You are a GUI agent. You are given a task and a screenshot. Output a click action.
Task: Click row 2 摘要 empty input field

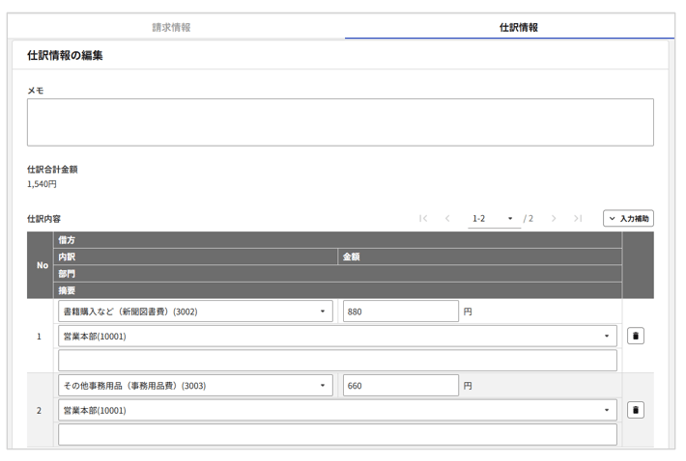click(337, 434)
